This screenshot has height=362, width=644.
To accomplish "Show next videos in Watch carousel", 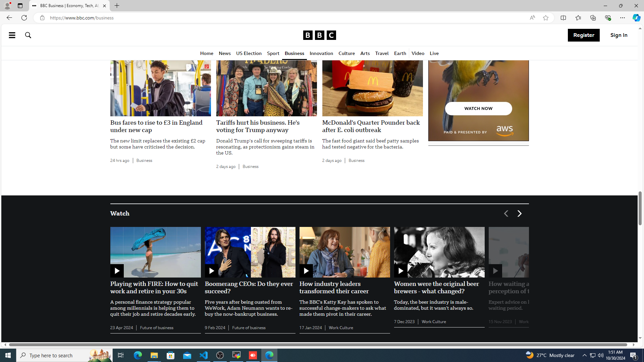I will click(x=520, y=214).
